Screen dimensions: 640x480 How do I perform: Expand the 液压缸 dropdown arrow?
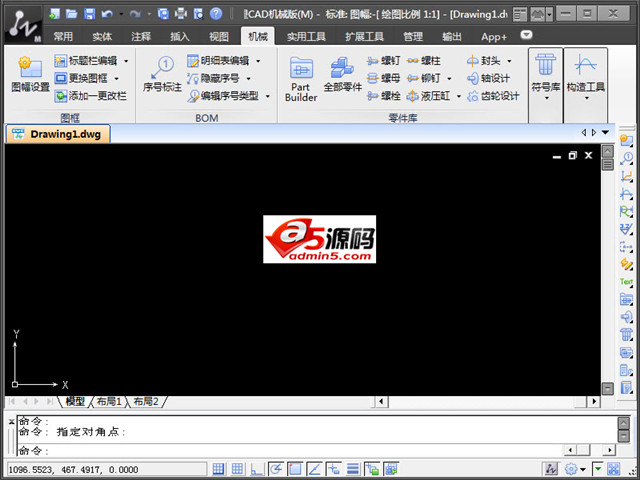point(458,96)
